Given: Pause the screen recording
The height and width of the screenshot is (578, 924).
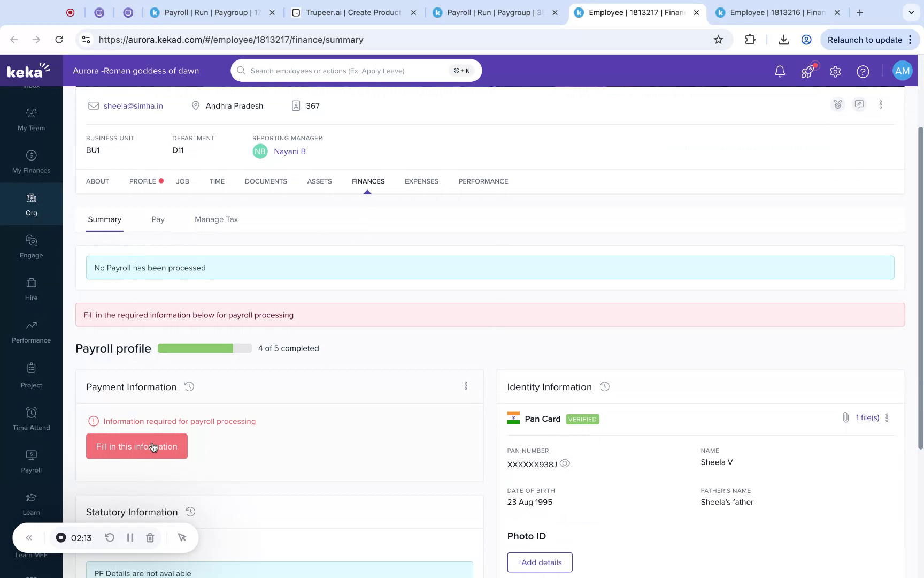Looking at the screenshot, I should pos(130,537).
